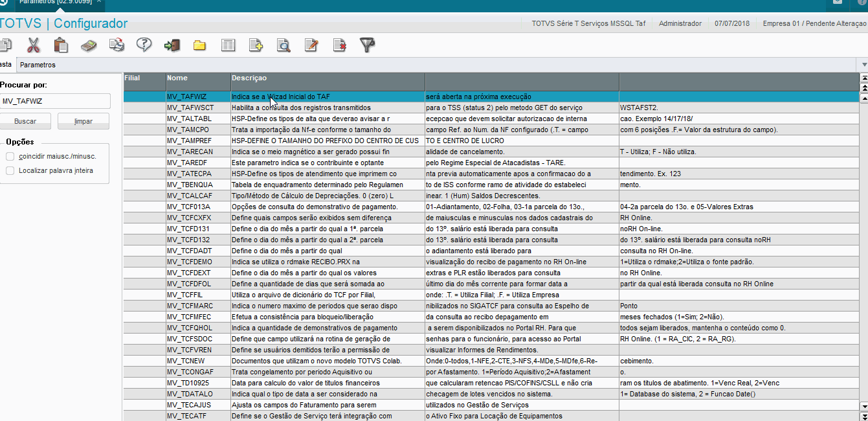
Task: Click 'Empresa 01 / Pendente Alteraçao' in header
Action: tap(814, 23)
